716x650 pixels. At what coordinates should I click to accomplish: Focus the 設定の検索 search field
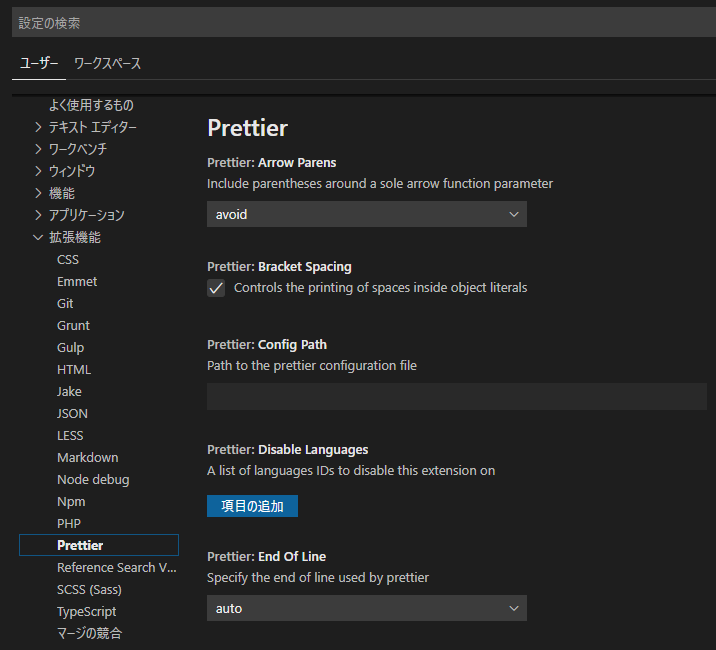[364, 22]
